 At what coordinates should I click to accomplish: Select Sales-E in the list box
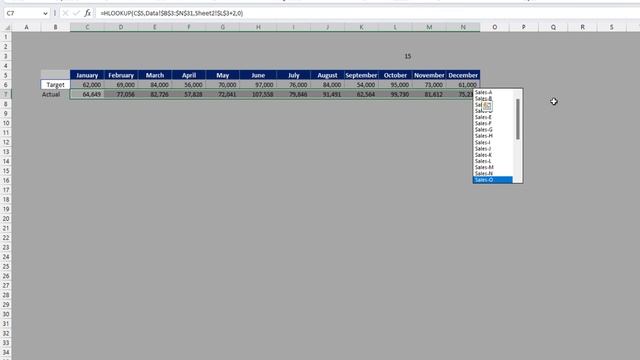click(483, 117)
